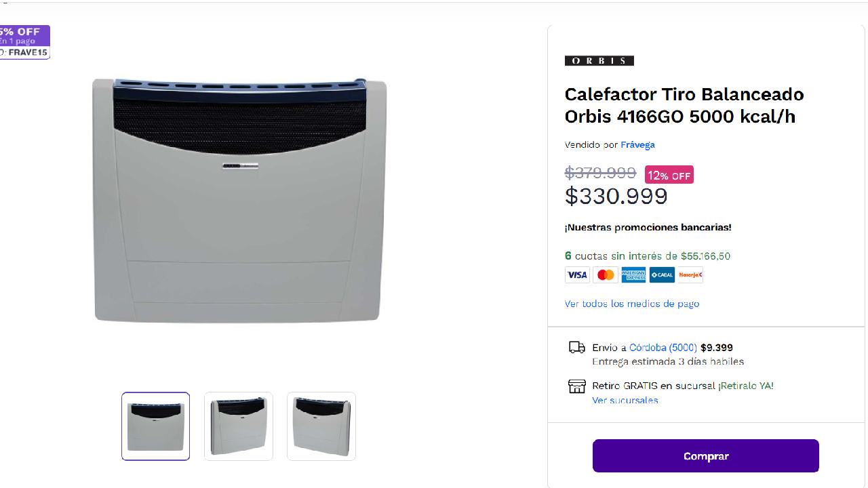Image resolution: width=868 pixels, height=488 pixels.
Task: Open the Frávega seller link
Action: coord(637,144)
